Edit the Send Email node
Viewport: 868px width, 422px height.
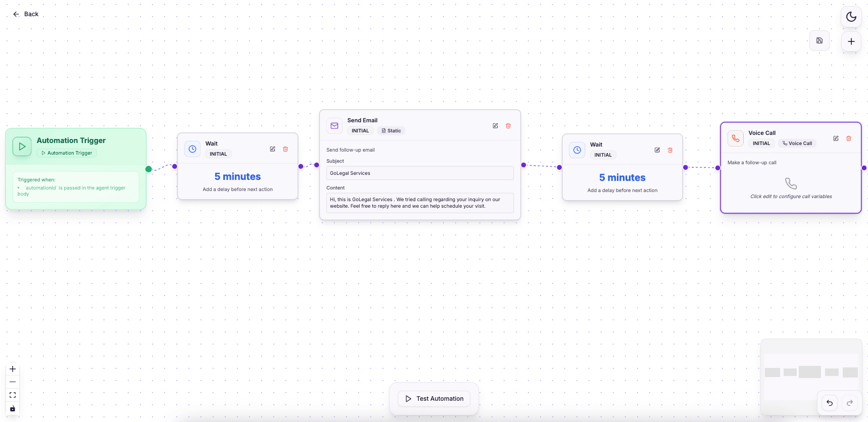(495, 126)
